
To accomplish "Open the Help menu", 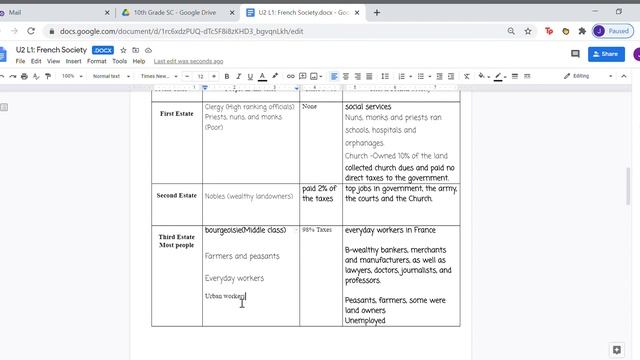I will point(139,61).
